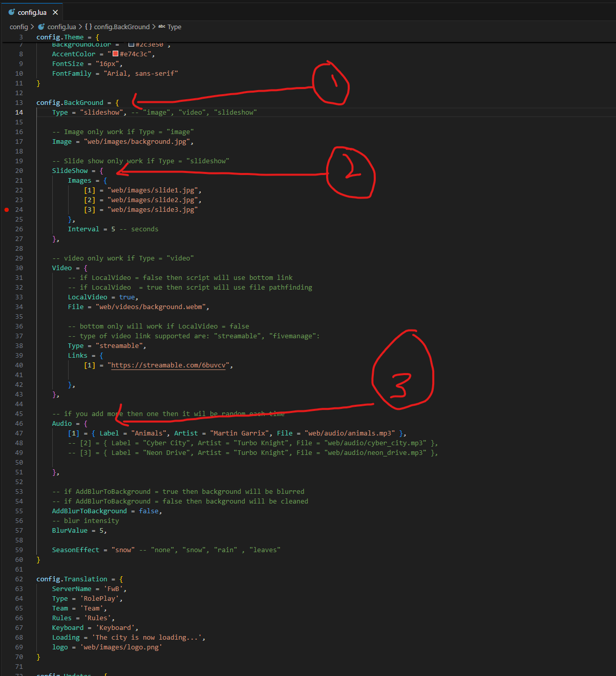Click the curly braces icon before config.BackGround breadcrumb
This screenshot has width=616, height=676.
coord(89,27)
